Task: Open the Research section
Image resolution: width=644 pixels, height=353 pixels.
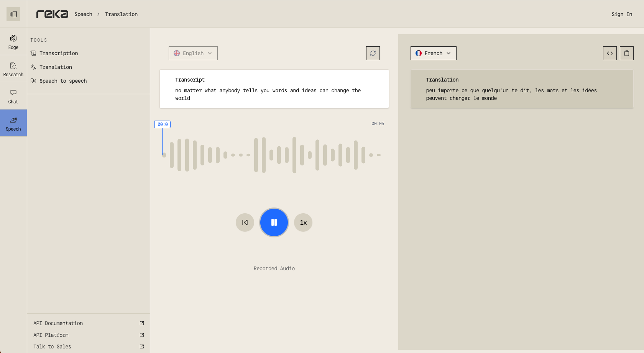Action: coord(13,69)
